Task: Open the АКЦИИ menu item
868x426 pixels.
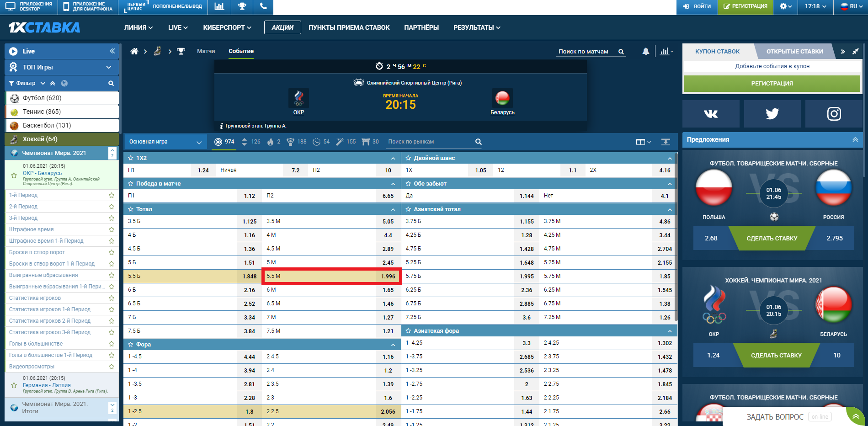Action: click(282, 27)
